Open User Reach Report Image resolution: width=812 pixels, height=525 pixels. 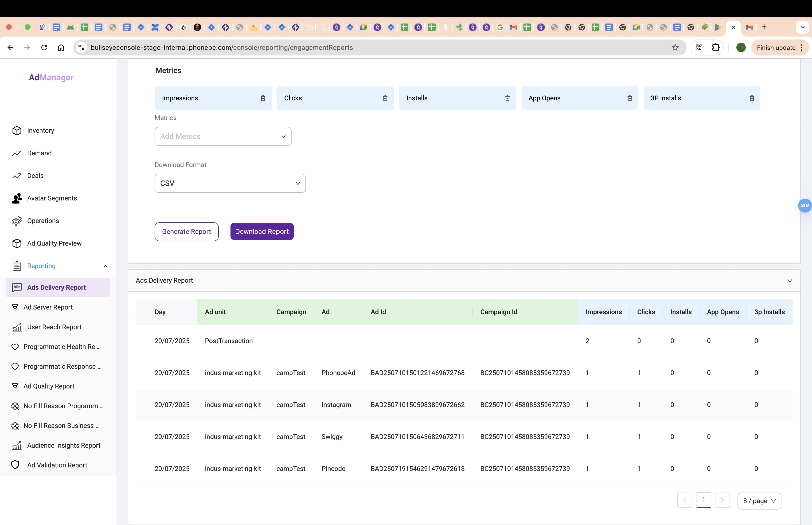coord(54,327)
